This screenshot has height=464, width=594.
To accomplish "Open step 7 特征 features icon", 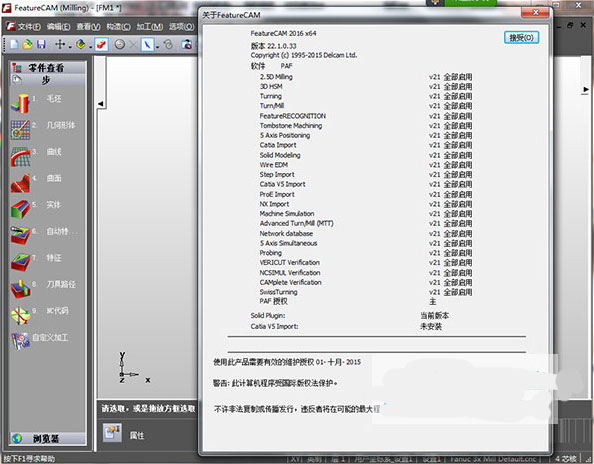I will point(20,262).
